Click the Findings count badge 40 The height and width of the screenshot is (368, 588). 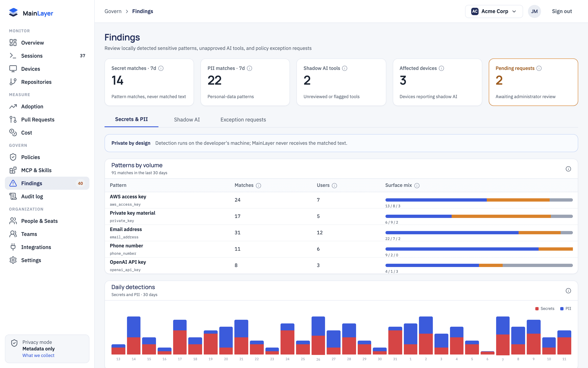pos(80,183)
